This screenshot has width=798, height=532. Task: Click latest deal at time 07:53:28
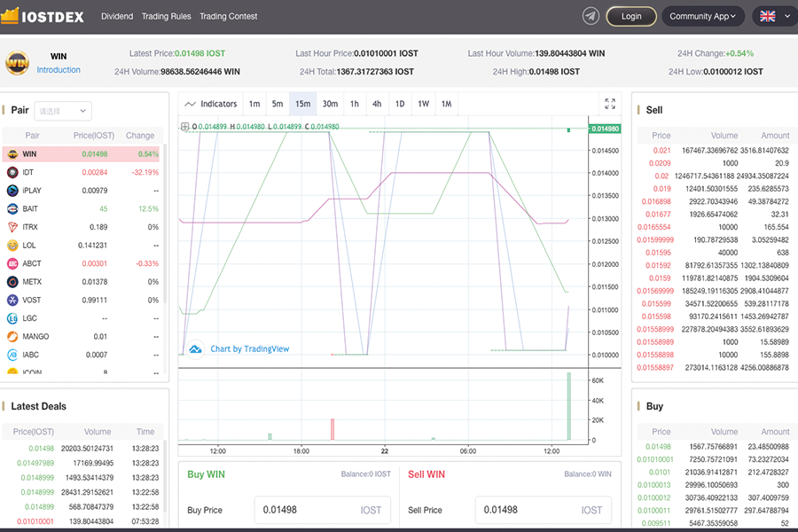145,522
